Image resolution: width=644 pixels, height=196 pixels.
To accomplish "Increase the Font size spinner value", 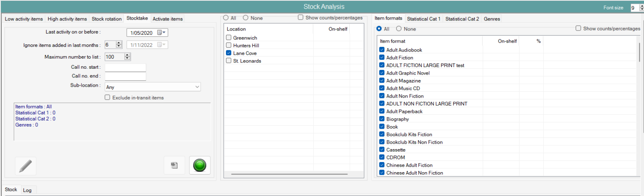I will pyautogui.click(x=641, y=6).
